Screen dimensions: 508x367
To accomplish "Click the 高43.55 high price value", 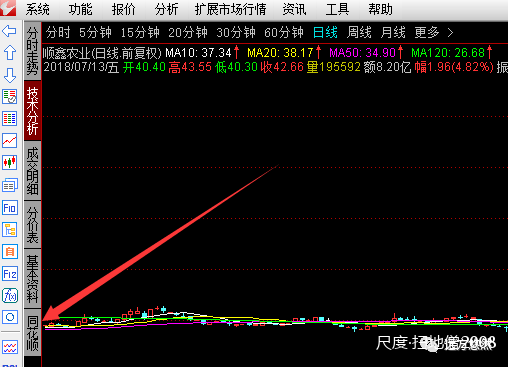I will click(x=190, y=67).
